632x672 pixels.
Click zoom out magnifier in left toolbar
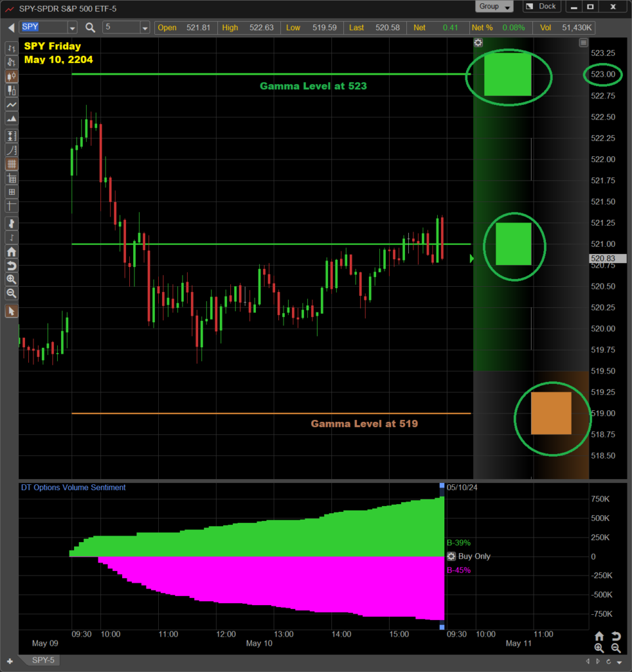pyautogui.click(x=11, y=293)
